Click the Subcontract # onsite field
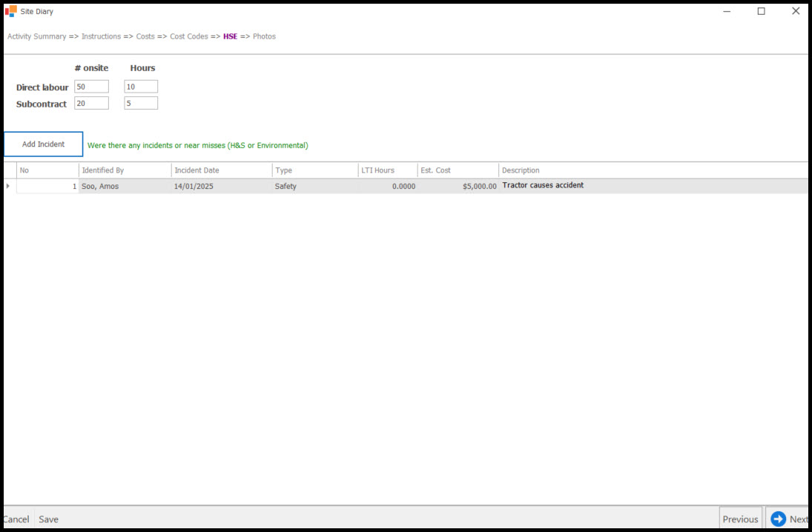 pyautogui.click(x=91, y=104)
